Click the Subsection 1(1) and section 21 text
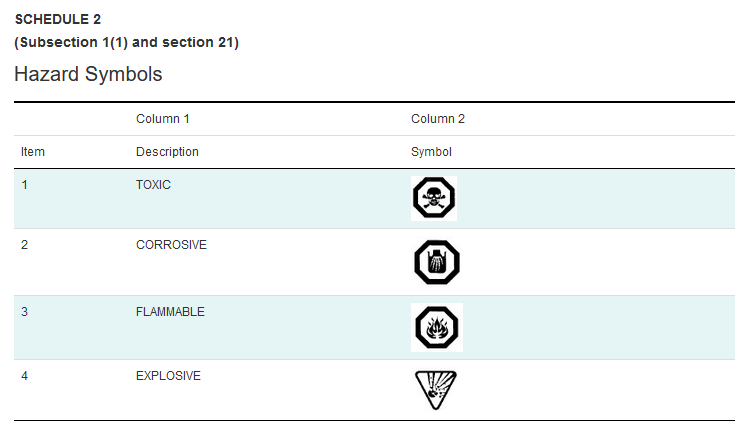Screen dimensions: 752x433 click(x=127, y=42)
